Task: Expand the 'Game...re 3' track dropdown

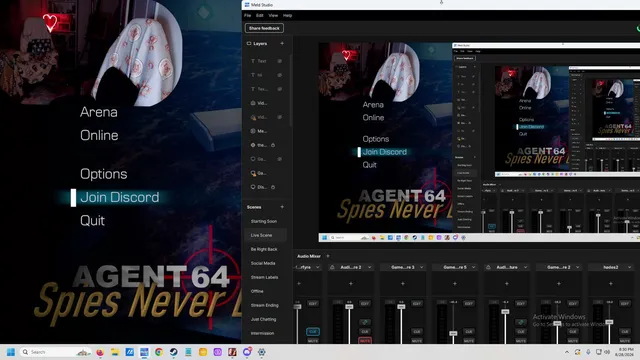Action: 421,267
